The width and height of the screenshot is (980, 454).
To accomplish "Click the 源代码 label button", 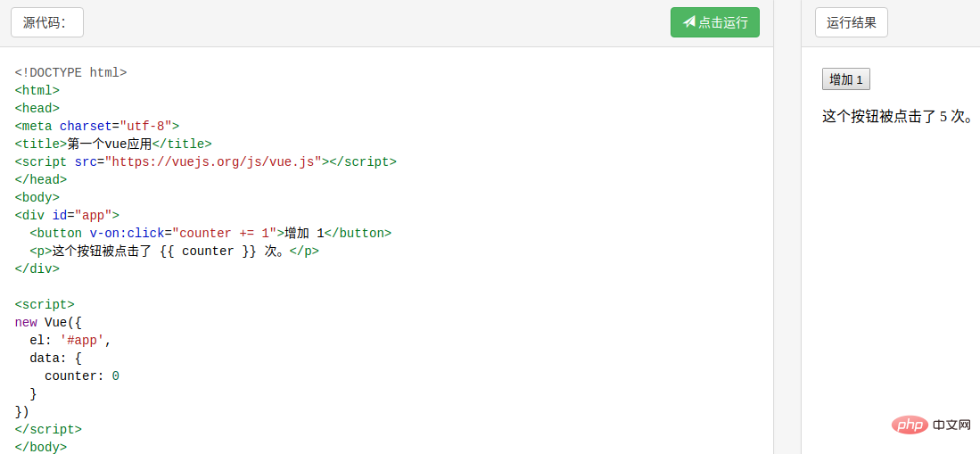I will [47, 23].
